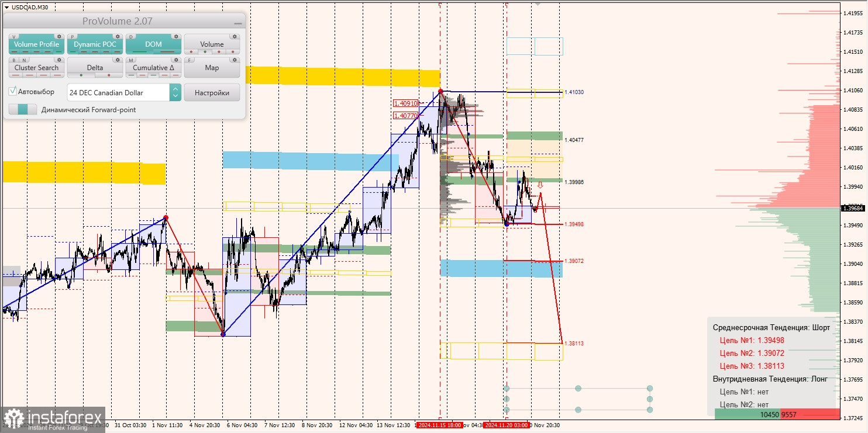Viewport: 868px width, 433px height.
Task: Open Cumulative Δ gear settings
Action: pyautogui.click(x=176, y=60)
